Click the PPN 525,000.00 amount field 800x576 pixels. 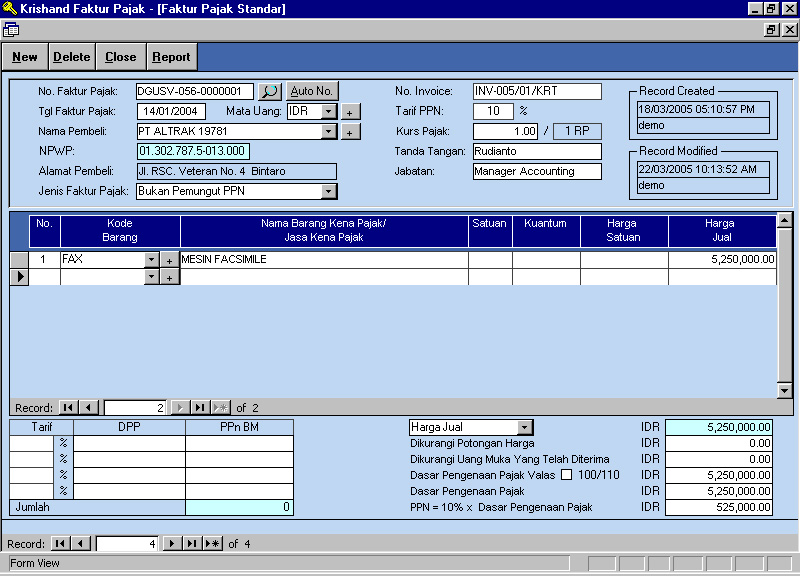click(x=719, y=507)
